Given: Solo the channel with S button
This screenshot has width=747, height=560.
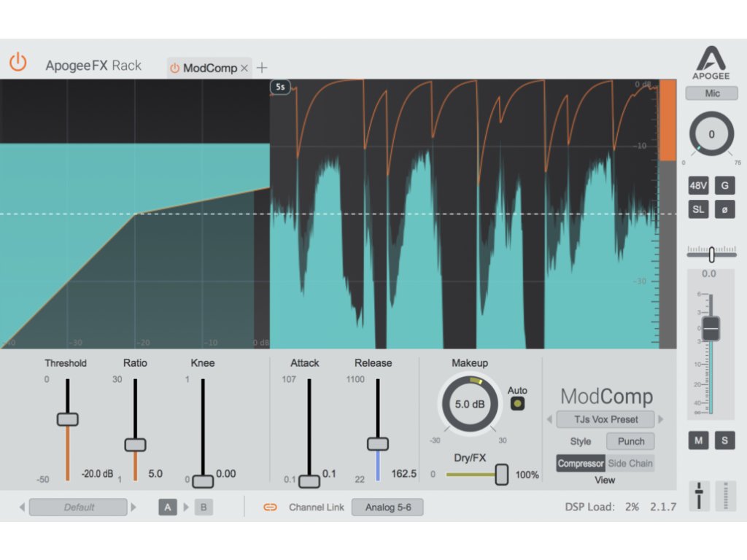Looking at the screenshot, I should [x=724, y=440].
